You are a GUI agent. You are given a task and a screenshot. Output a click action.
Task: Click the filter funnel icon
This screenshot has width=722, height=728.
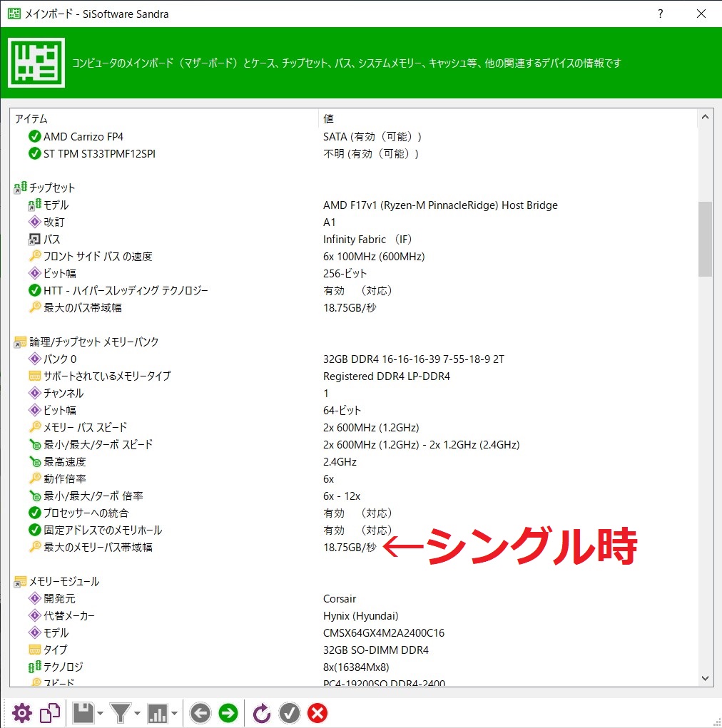(121, 713)
